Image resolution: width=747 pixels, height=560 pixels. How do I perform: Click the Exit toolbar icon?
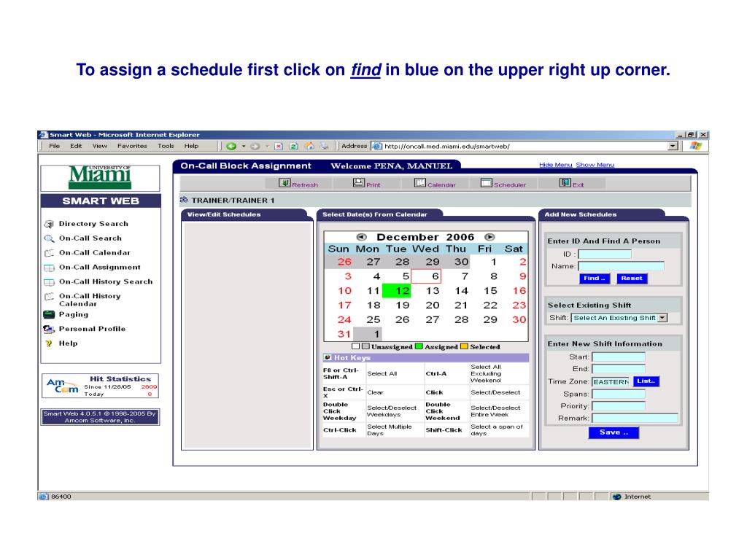coord(565,182)
